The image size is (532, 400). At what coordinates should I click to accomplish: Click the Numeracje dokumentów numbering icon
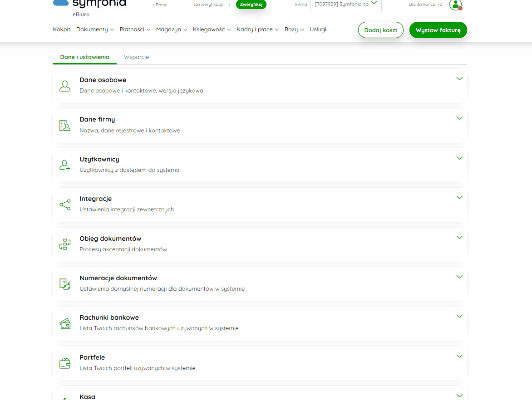pos(65,284)
